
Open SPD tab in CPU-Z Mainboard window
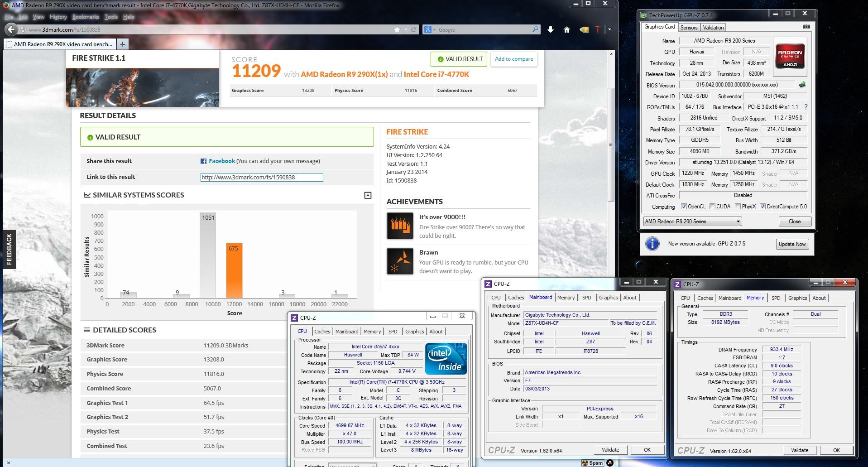[x=586, y=298]
